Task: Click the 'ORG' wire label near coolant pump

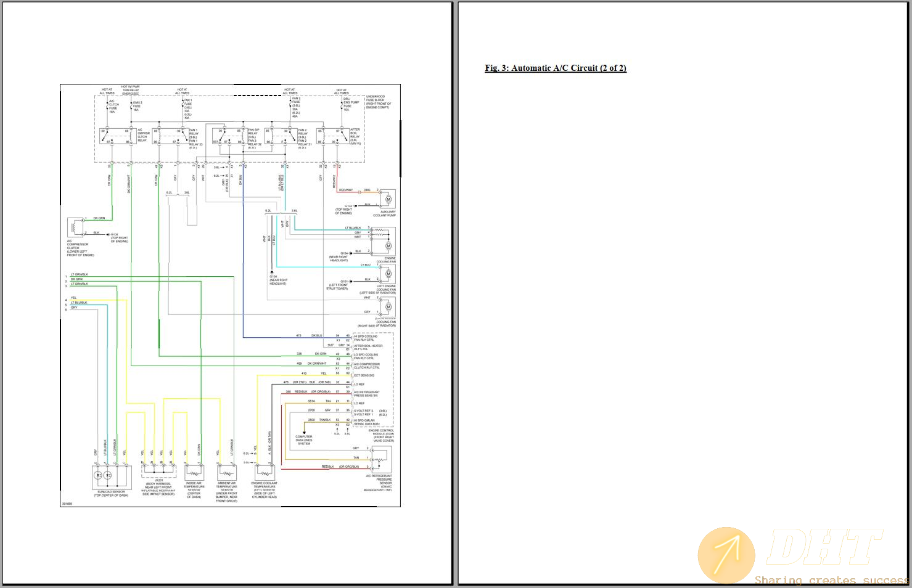Action: pyautogui.click(x=367, y=190)
